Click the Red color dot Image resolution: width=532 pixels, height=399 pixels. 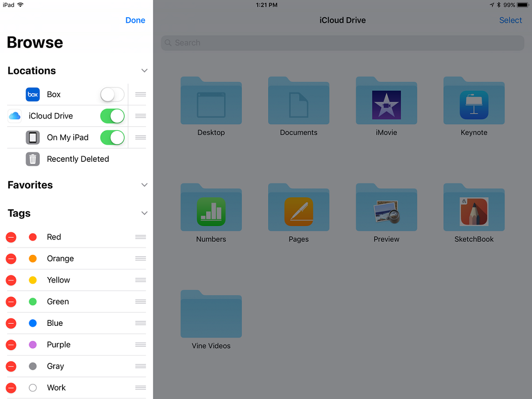tap(33, 237)
